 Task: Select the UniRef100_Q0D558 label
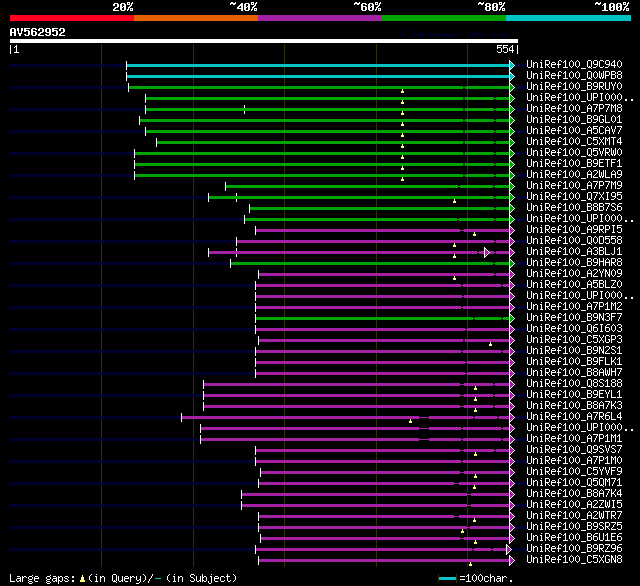(574, 241)
